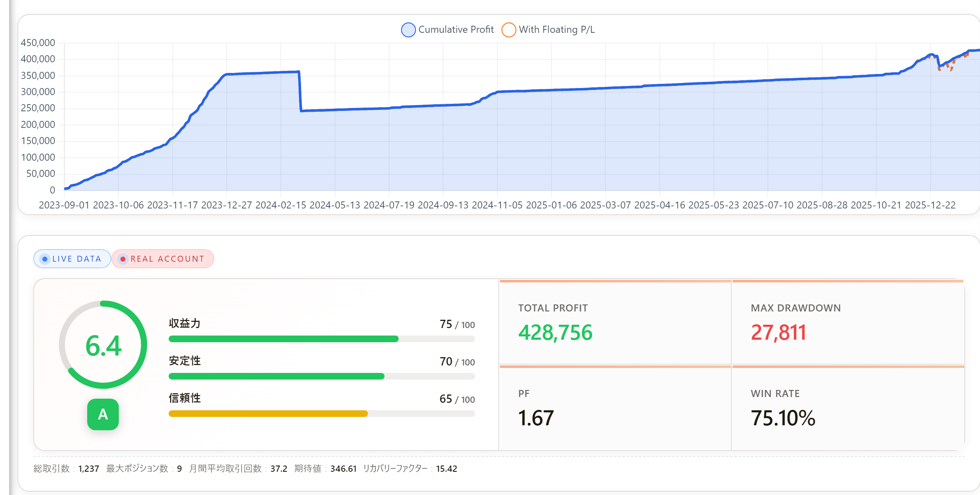
Task: Select the 信頼性 label
Action: [185, 398]
